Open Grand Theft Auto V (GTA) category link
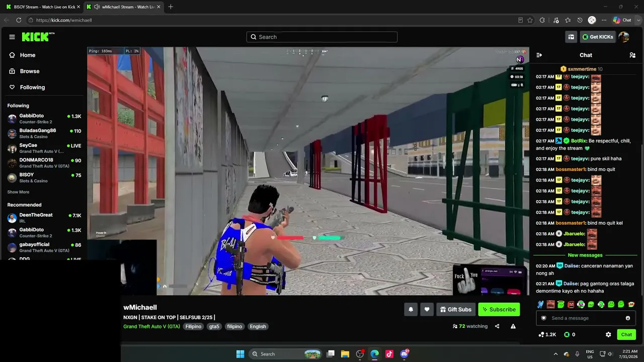644x362 pixels. tap(151, 327)
